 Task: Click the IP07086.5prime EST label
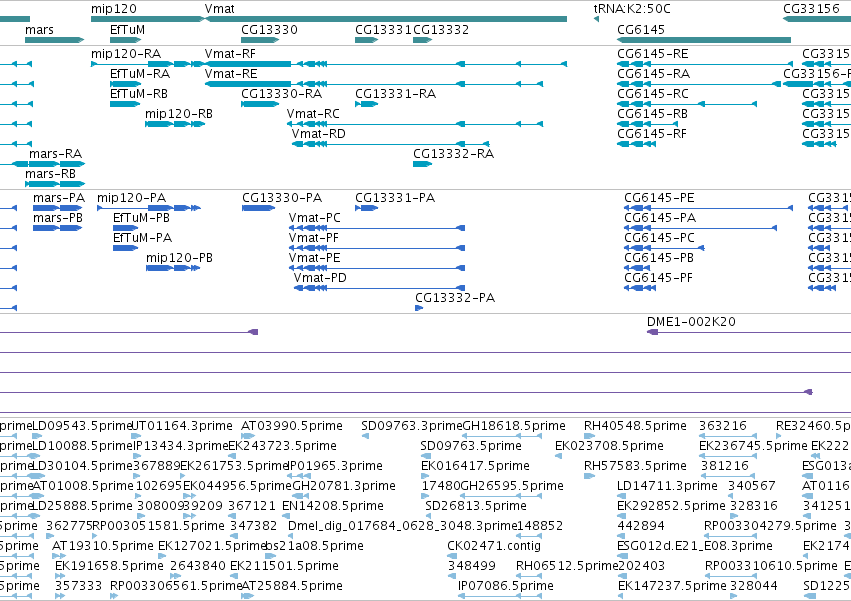[x=506, y=586]
